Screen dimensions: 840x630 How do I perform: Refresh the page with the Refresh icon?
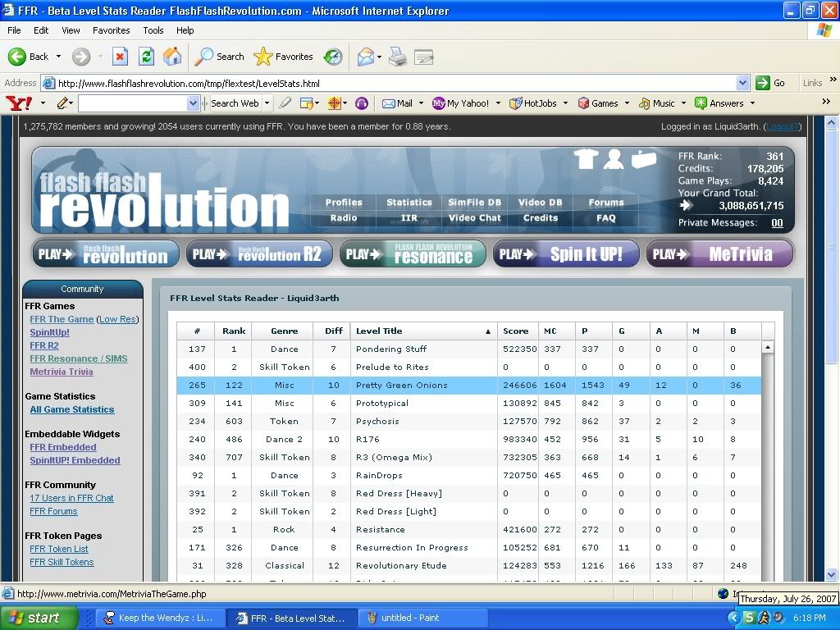[x=146, y=57]
